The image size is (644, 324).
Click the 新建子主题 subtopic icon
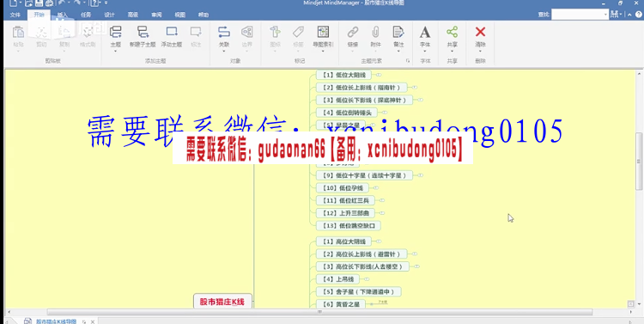(143, 32)
